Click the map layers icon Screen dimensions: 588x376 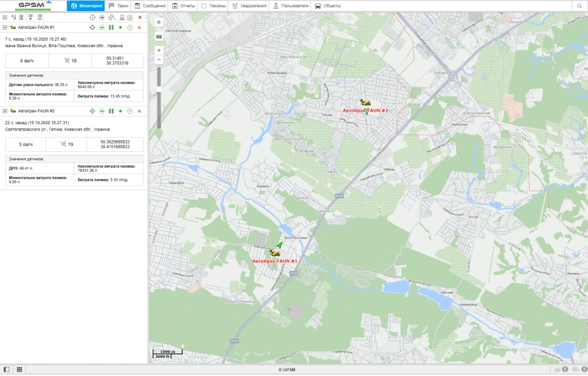click(159, 36)
